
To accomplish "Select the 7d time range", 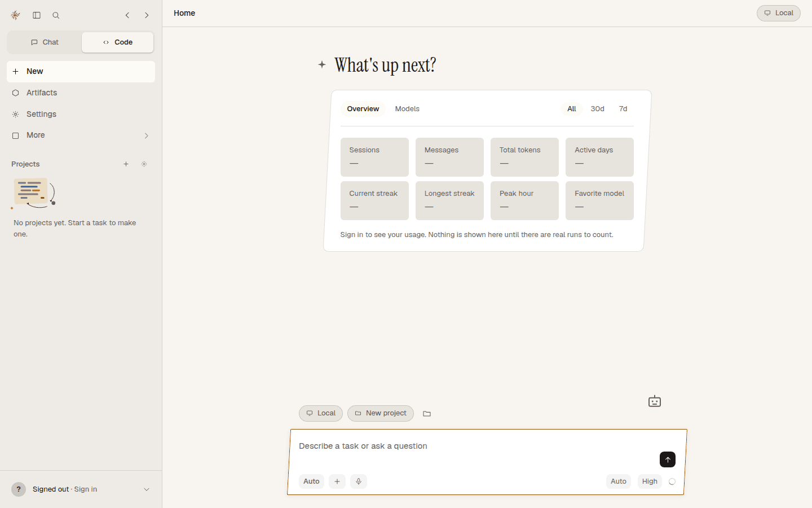I will tap(623, 109).
